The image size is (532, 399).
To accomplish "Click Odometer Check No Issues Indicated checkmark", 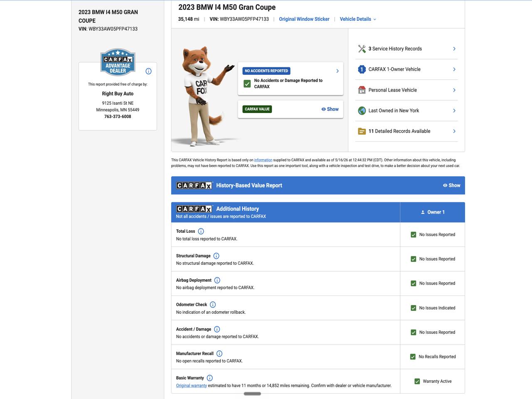I will pyautogui.click(x=414, y=308).
